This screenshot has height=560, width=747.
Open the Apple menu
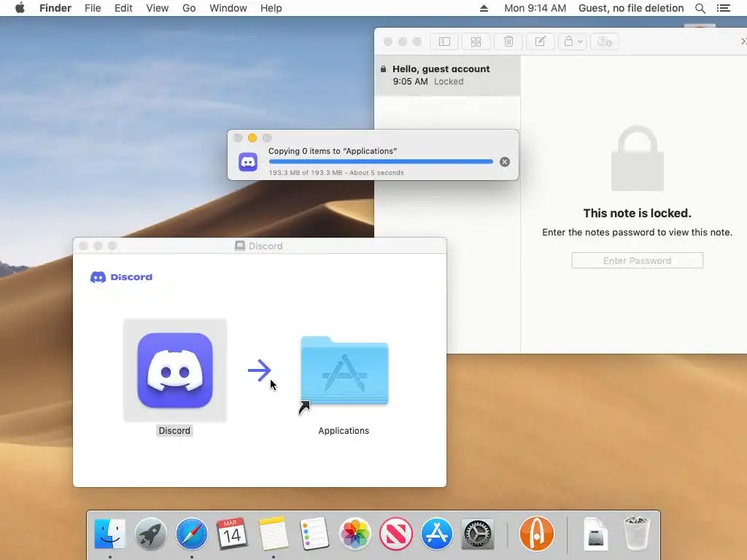(20, 8)
